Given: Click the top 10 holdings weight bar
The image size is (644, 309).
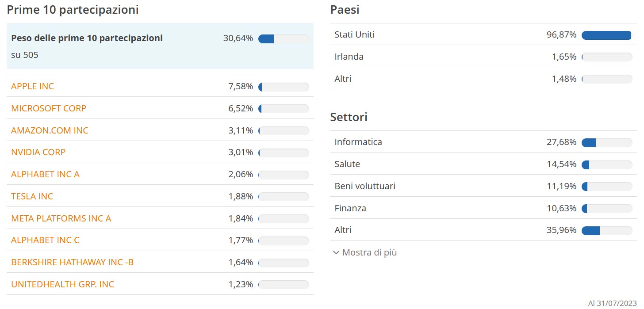Looking at the screenshot, I should click(x=284, y=39).
